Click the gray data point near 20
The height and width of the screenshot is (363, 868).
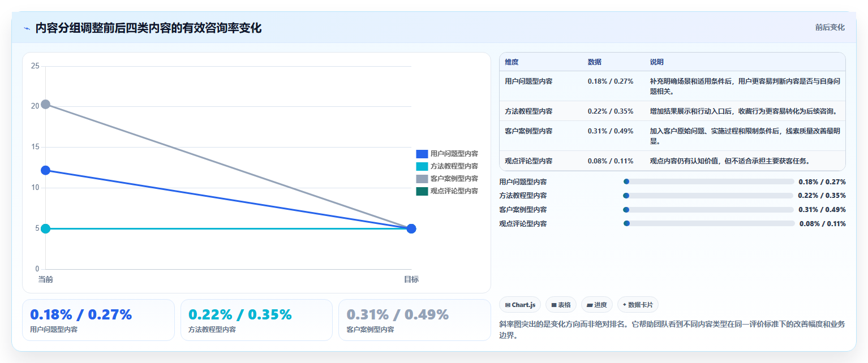(x=45, y=104)
